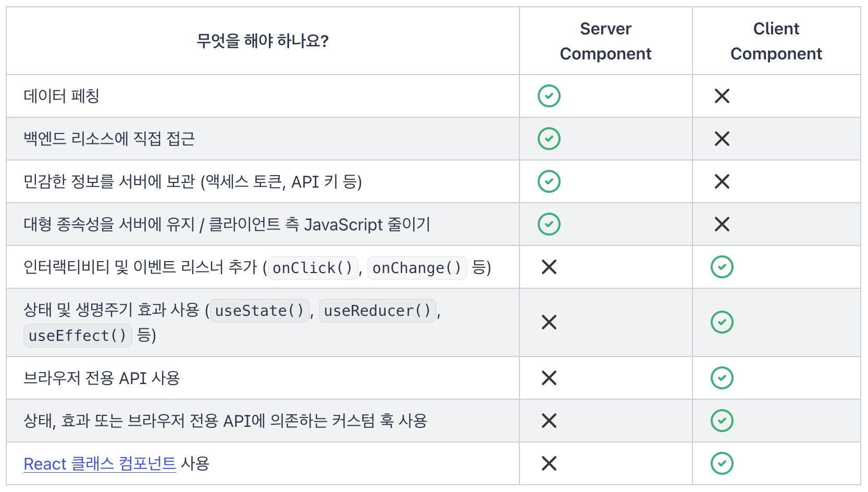Click Server X icon for 커스텀 훅 row
Viewport: 868px width, 492px height.
549,421
